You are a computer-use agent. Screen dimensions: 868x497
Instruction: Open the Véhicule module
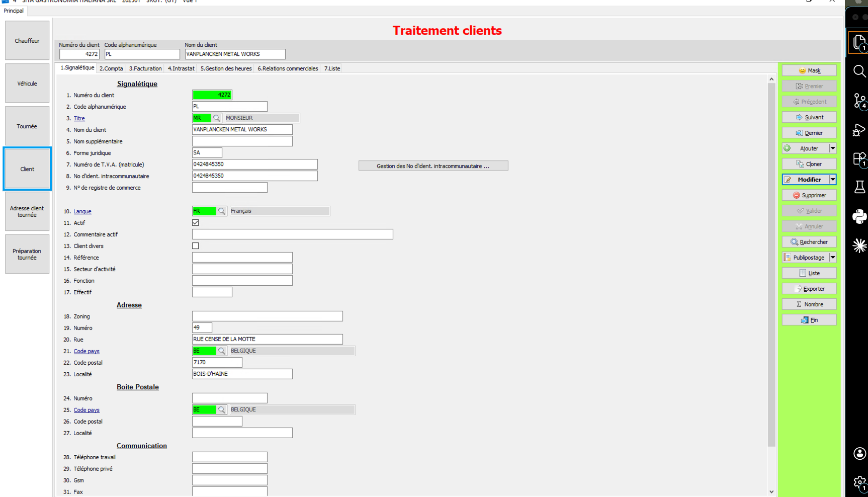pyautogui.click(x=27, y=84)
